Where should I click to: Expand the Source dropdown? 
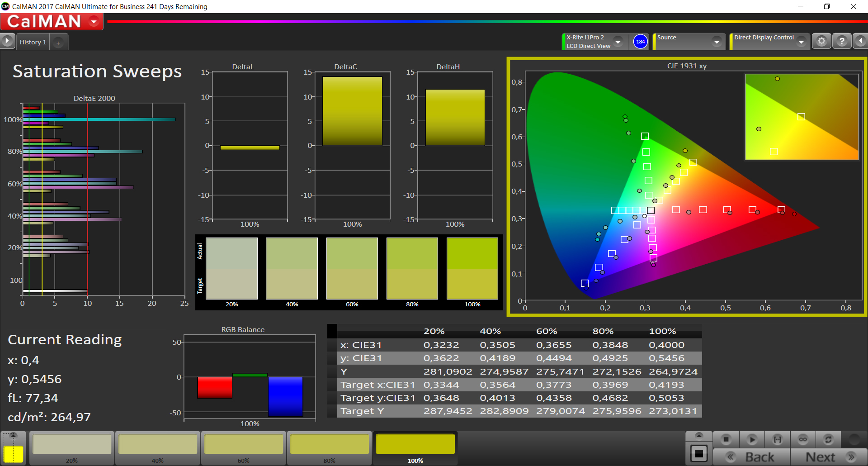(x=716, y=42)
